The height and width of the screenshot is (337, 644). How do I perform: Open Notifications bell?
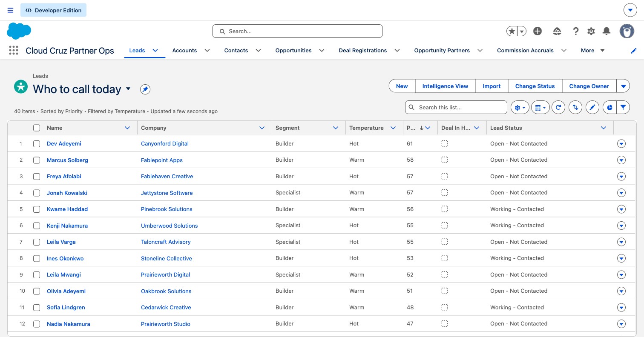pos(607,31)
